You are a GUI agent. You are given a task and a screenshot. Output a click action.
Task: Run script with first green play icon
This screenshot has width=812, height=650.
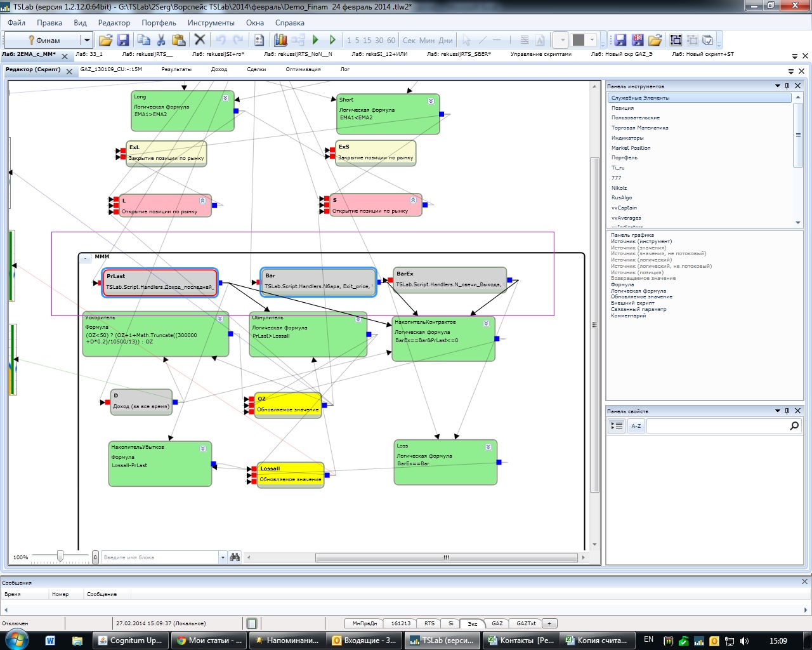pyautogui.click(x=315, y=40)
